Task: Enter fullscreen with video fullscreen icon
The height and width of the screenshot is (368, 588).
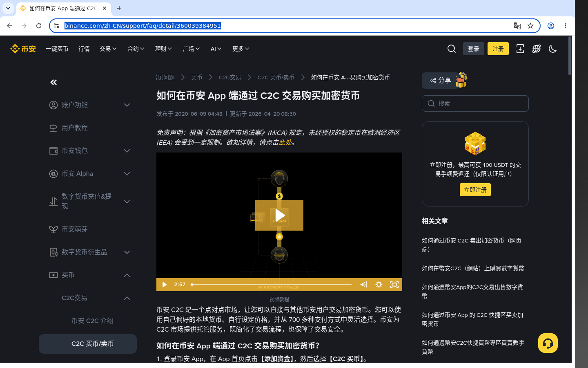Action: click(x=394, y=285)
